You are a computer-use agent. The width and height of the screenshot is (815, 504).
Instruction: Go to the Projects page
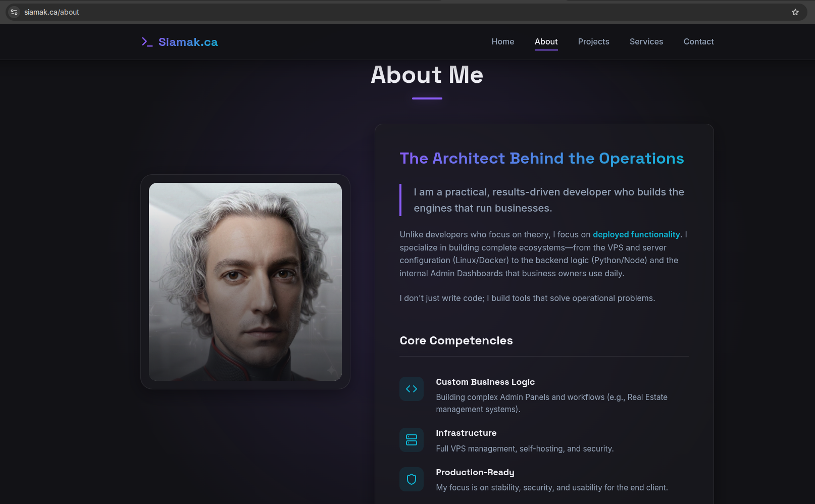tap(594, 42)
